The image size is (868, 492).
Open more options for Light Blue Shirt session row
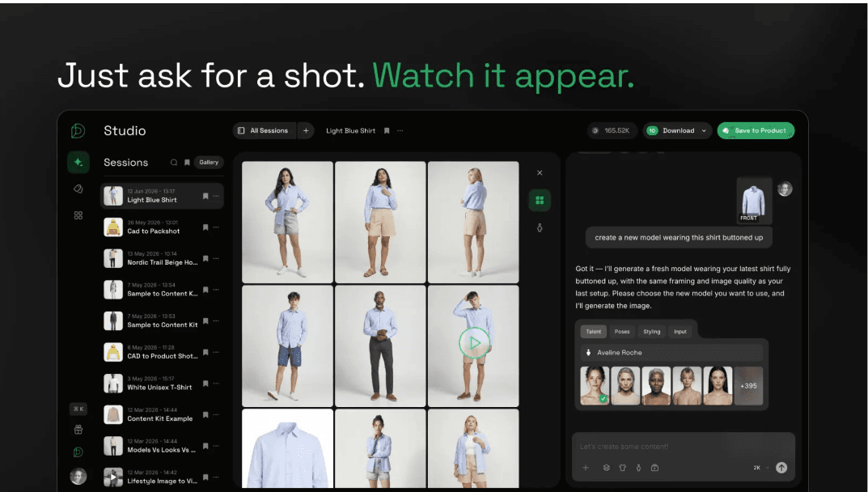(x=216, y=196)
